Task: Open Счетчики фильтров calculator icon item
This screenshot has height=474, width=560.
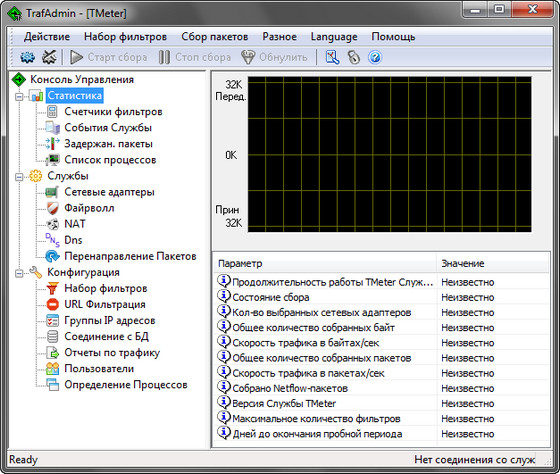Action: 52,111
